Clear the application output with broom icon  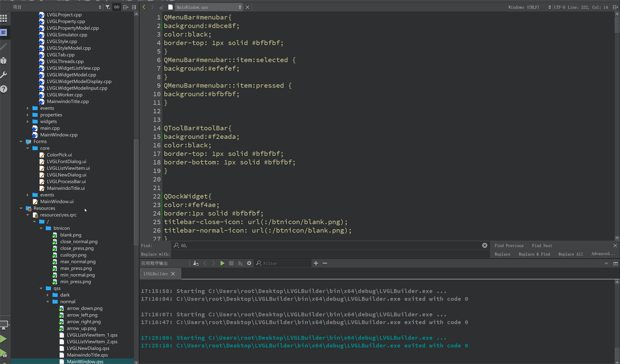click(x=196, y=263)
